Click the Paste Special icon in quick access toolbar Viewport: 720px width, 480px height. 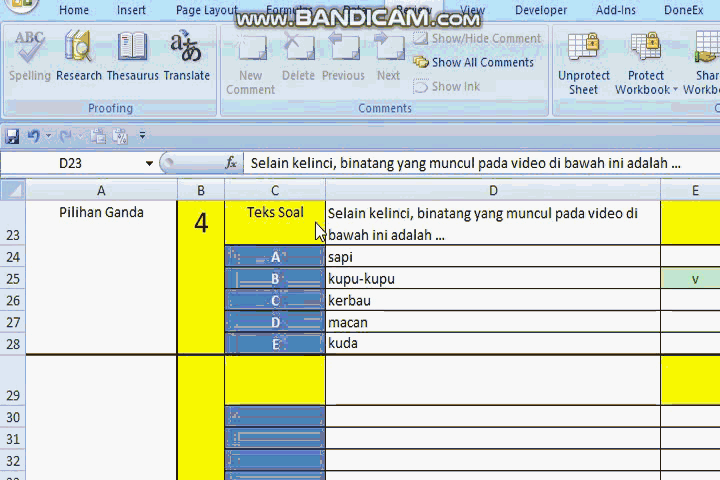coord(120,136)
